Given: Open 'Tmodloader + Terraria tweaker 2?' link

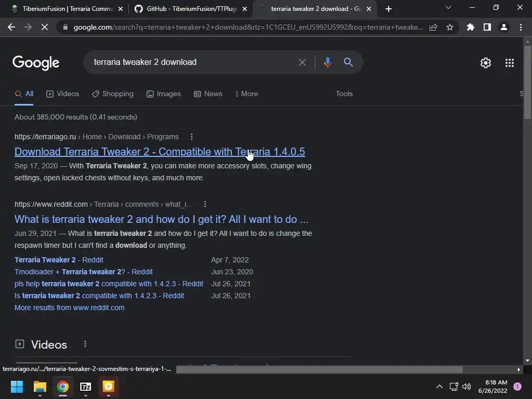Looking at the screenshot, I should pos(84,272).
